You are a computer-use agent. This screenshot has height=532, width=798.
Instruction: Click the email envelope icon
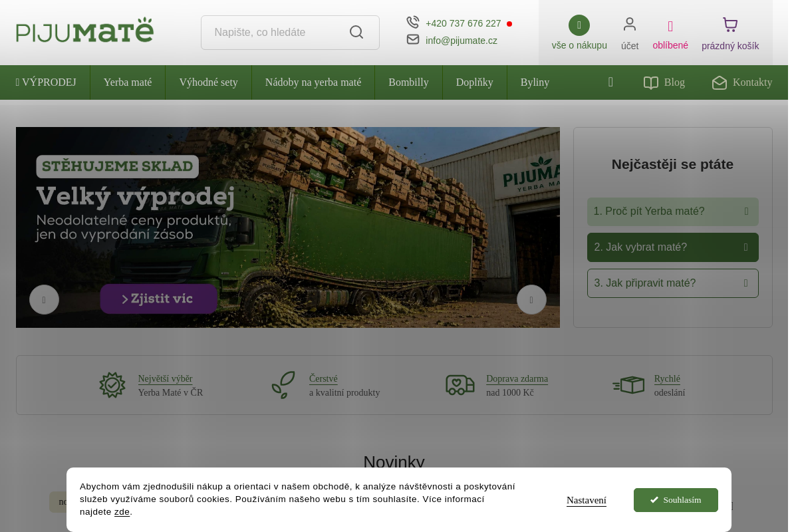click(x=413, y=40)
